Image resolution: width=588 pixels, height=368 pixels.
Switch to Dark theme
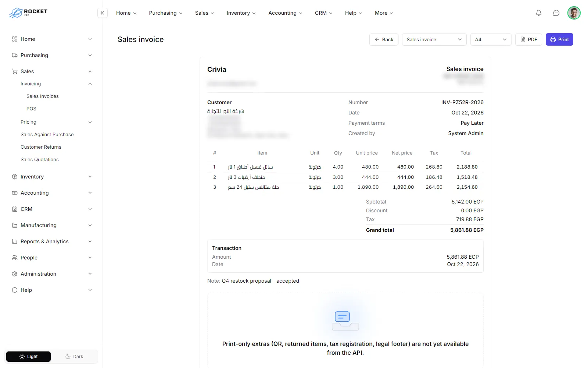74,357
